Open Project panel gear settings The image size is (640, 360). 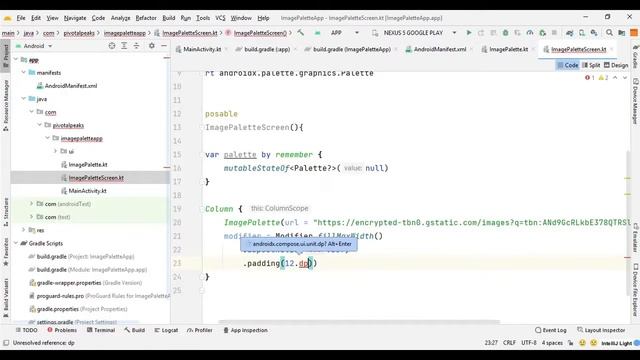(151, 46)
